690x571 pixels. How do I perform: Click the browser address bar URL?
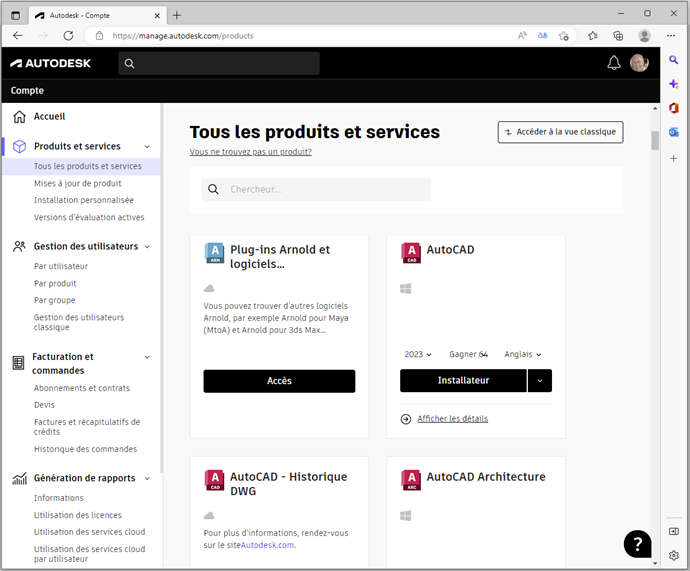(x=183, y=36)
